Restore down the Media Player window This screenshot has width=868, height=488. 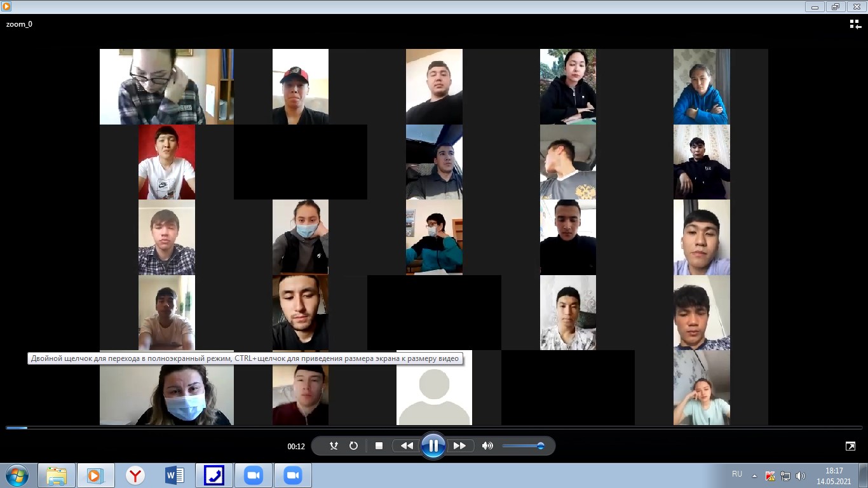coord(834,6)
